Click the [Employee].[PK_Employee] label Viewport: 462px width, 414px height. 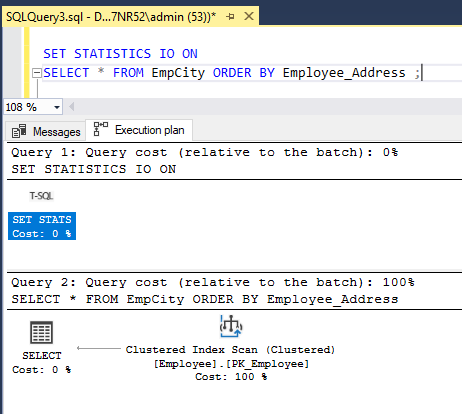231,363
